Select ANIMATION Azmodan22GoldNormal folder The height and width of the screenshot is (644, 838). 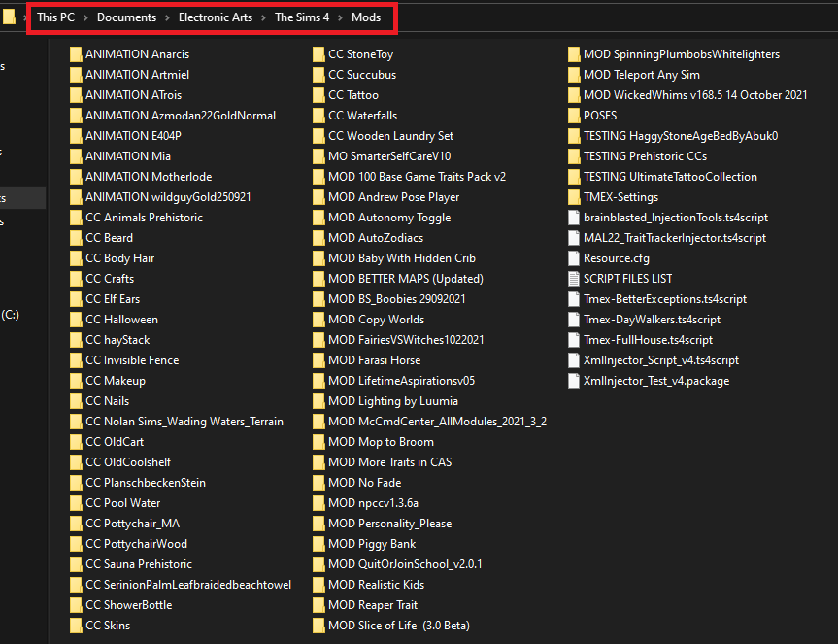tap(173, 116)
